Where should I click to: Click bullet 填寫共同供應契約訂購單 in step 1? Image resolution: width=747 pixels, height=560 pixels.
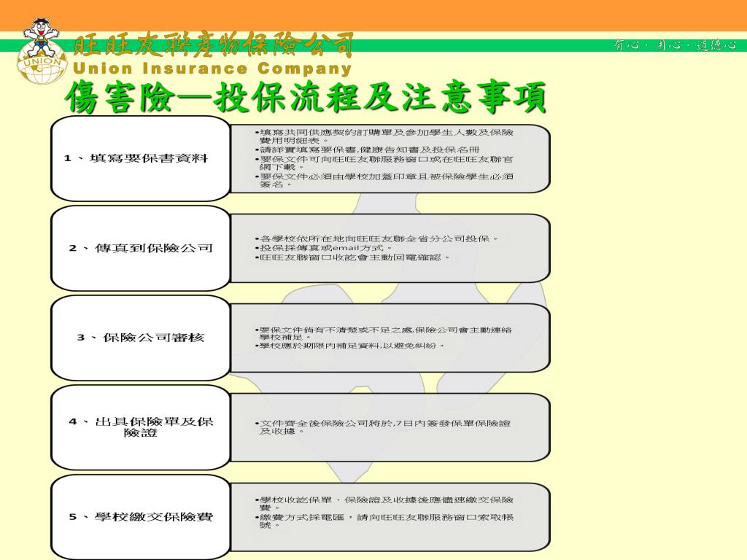coord(384,136)
